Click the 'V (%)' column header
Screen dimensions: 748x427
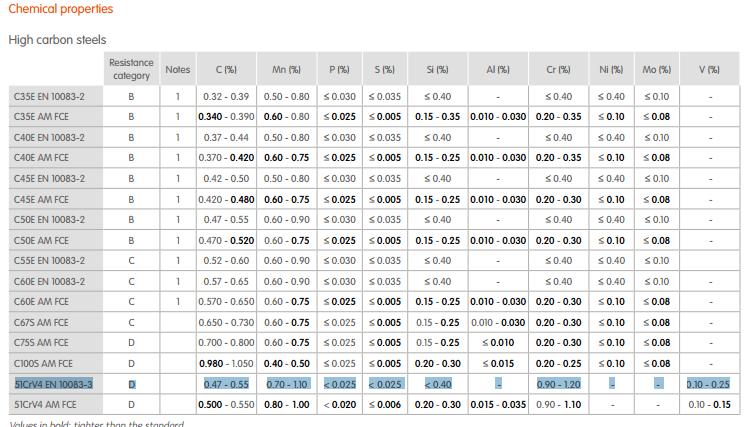709,69
